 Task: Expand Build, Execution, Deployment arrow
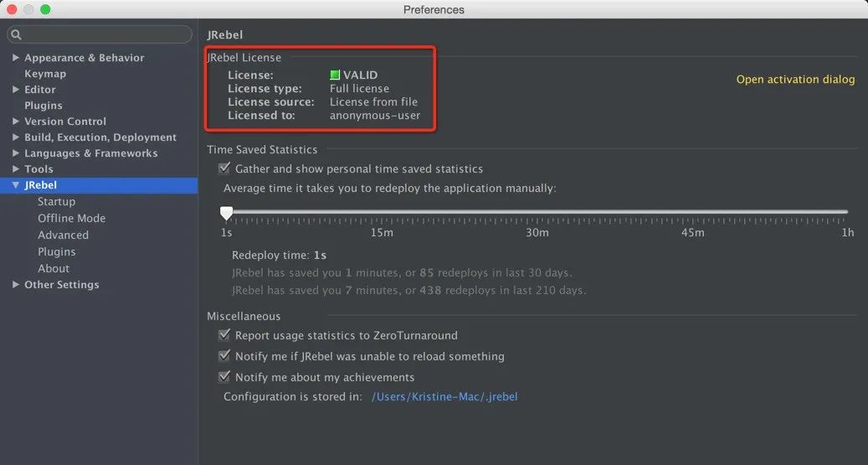click(16, 137)
